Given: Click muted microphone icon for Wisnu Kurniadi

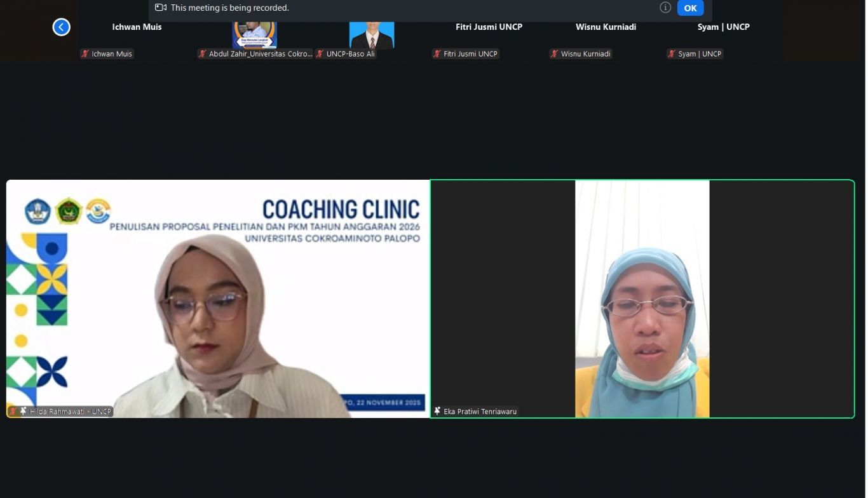Looking at the screenshot, I should pyautogui.click(x=555, y=54).
